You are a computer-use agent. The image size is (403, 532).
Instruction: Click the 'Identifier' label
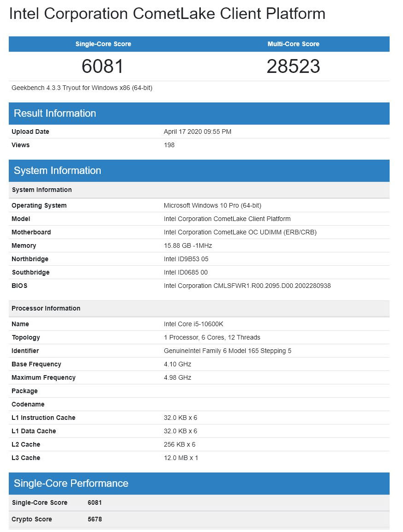point(25,351)
